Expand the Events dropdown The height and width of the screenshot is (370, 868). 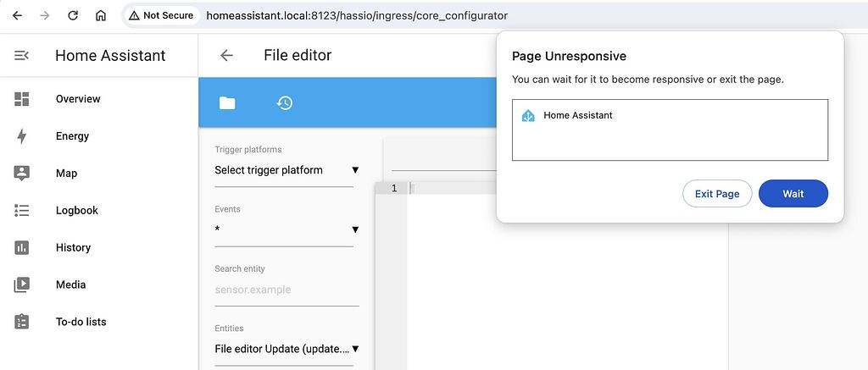point(287,229)
